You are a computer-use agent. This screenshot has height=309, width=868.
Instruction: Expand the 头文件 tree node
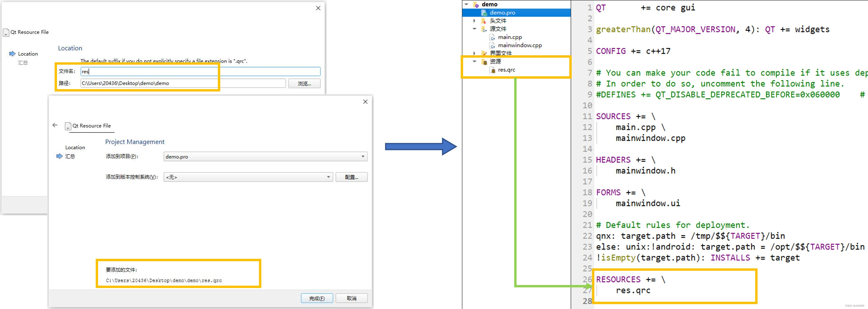[475, 21]
